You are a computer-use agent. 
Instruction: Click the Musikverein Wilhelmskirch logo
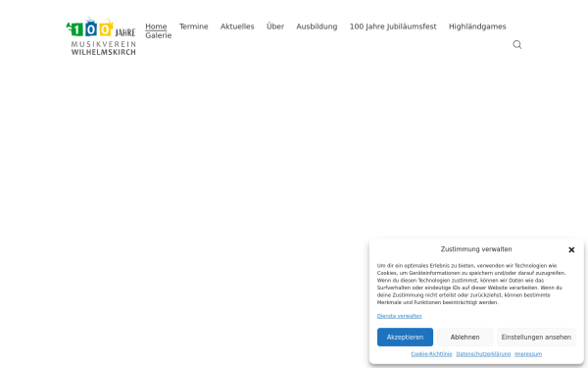tap(101, 35)
